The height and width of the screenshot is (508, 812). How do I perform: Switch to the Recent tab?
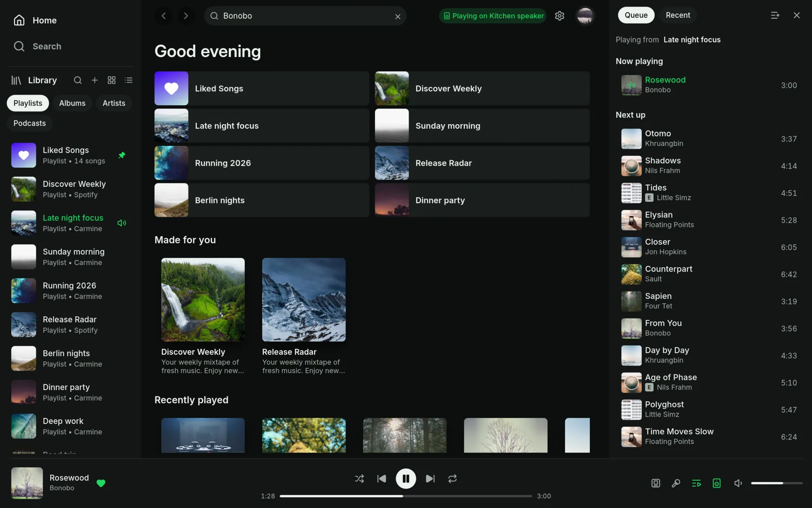click(x=678, y=15)
